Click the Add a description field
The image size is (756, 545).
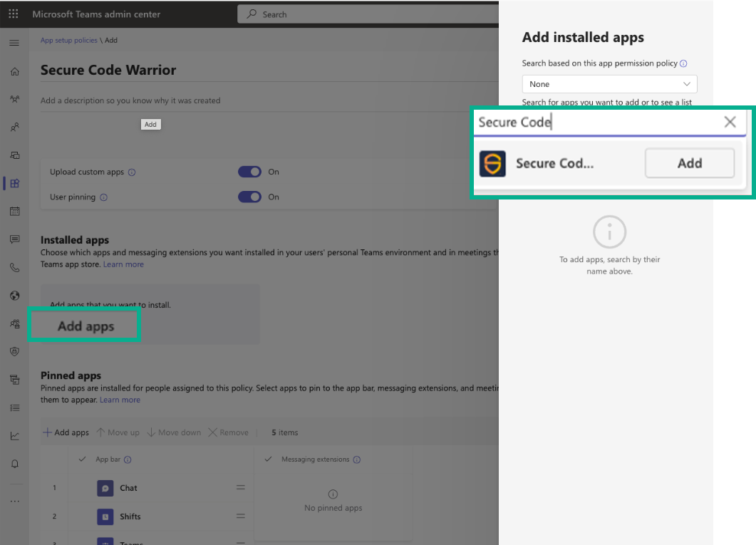pos(269,100)
